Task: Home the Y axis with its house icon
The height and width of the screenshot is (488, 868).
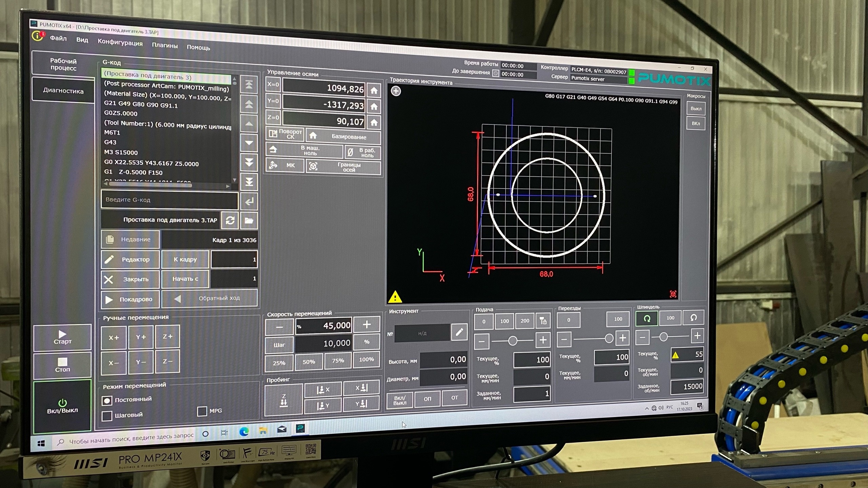Action: (x=374, y=107)
